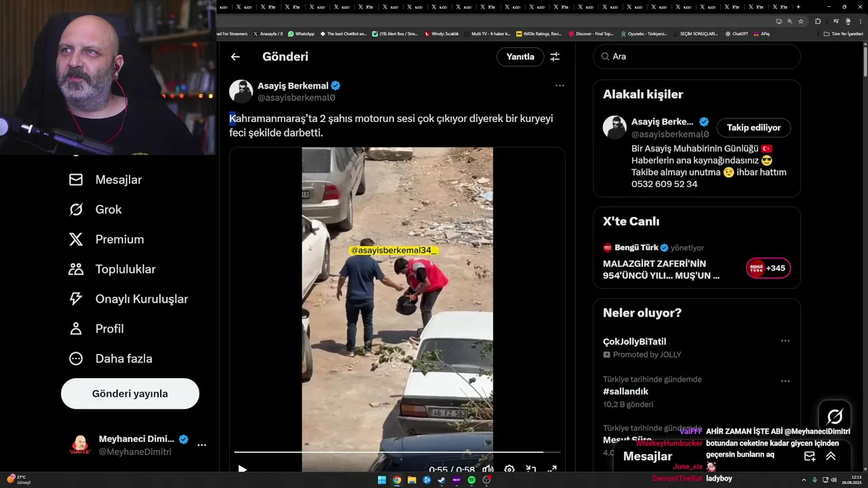Compose new message in Mesajlar drawer

pyautogui.click(x=810, y=456)
